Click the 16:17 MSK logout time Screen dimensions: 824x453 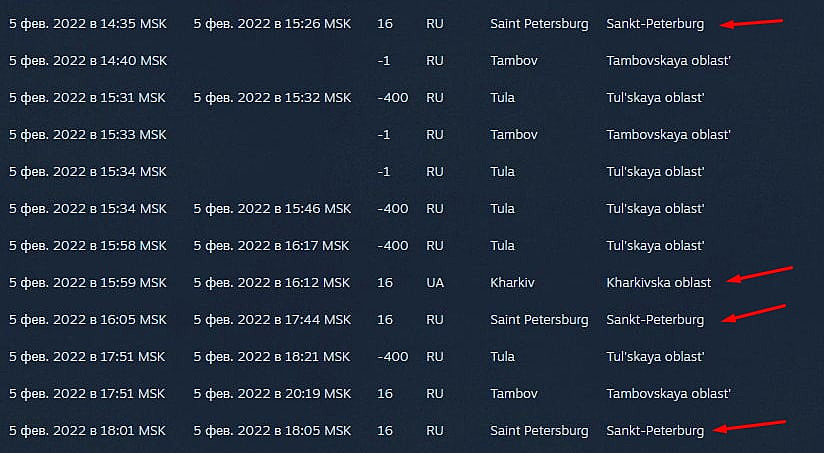pyautogui.click(x=272, y=245)
